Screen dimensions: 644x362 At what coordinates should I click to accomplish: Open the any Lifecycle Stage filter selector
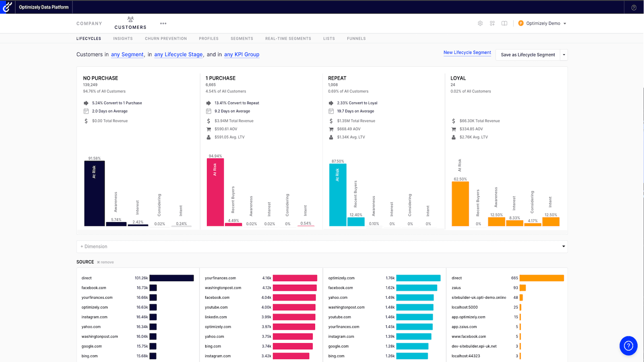[178, 54]
